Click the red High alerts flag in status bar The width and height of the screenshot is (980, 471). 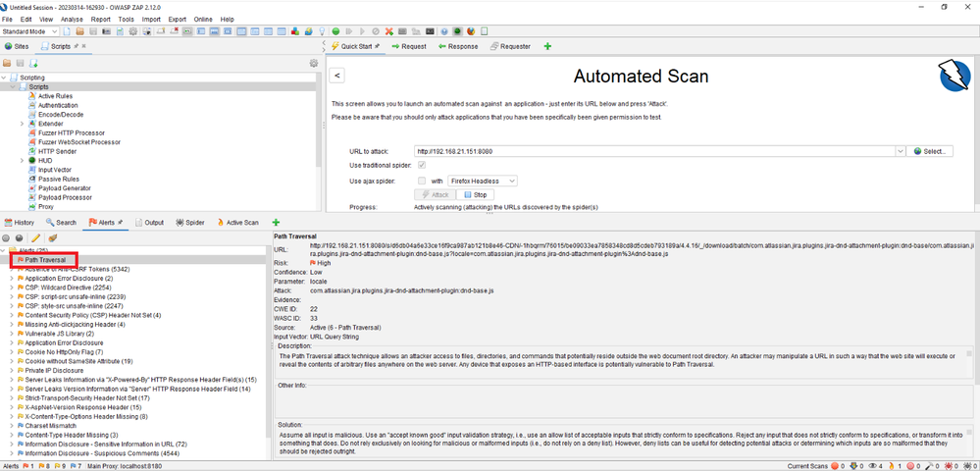tap(26, 466)
